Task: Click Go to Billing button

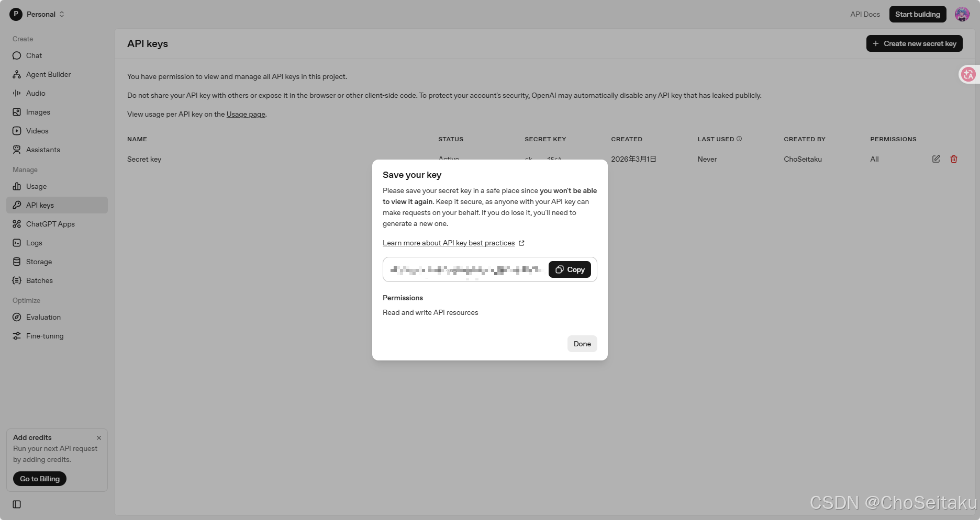Action: pos(40,479)
